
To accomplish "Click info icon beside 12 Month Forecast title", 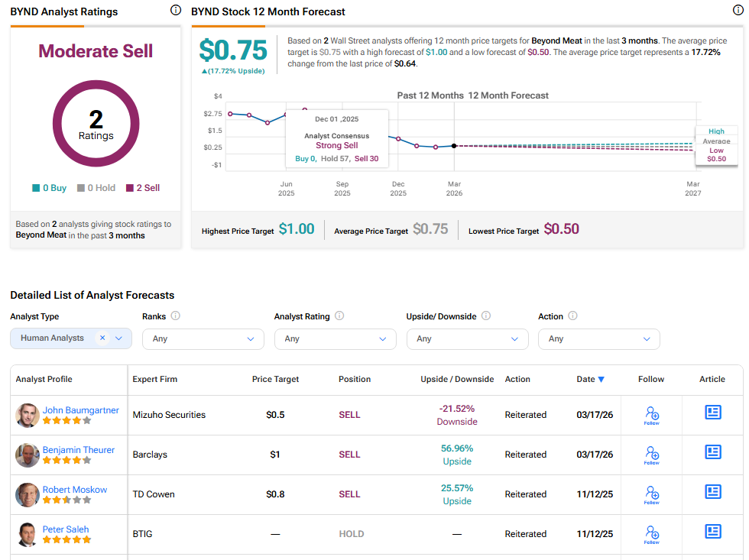I will (x=738, y=10).
